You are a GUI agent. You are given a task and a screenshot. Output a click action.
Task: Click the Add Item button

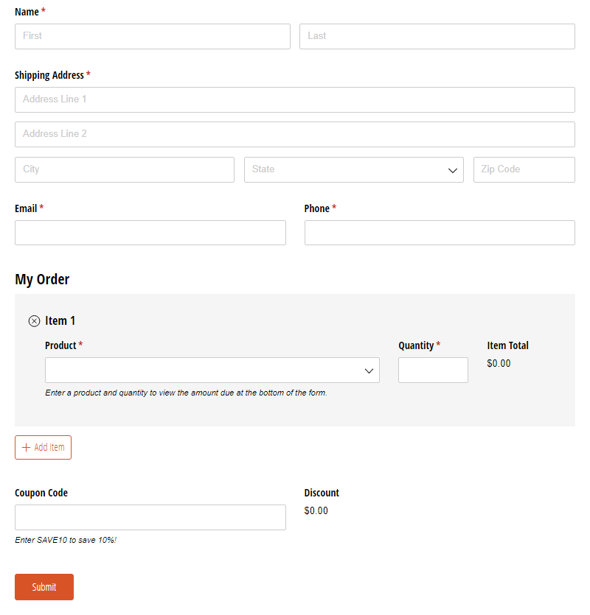point(43,447)
